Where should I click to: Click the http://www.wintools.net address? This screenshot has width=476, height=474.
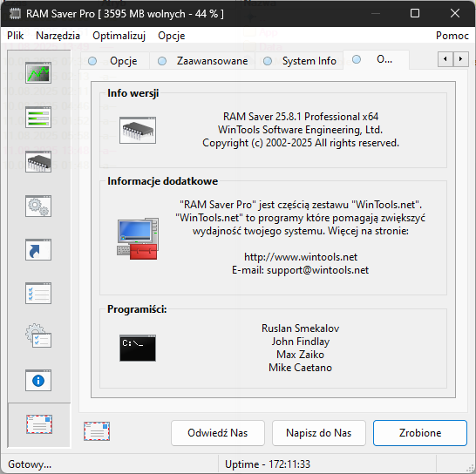pyautogui.click(x=301, y=257)
